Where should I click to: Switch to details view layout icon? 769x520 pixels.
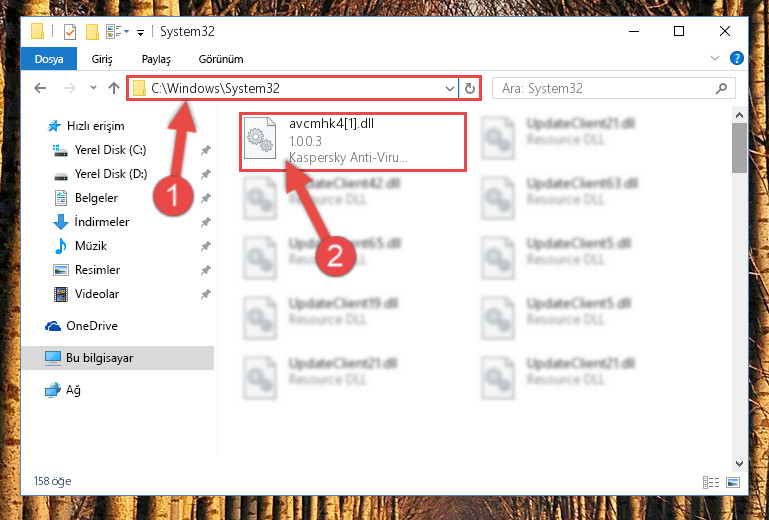(x=711, y=482)
